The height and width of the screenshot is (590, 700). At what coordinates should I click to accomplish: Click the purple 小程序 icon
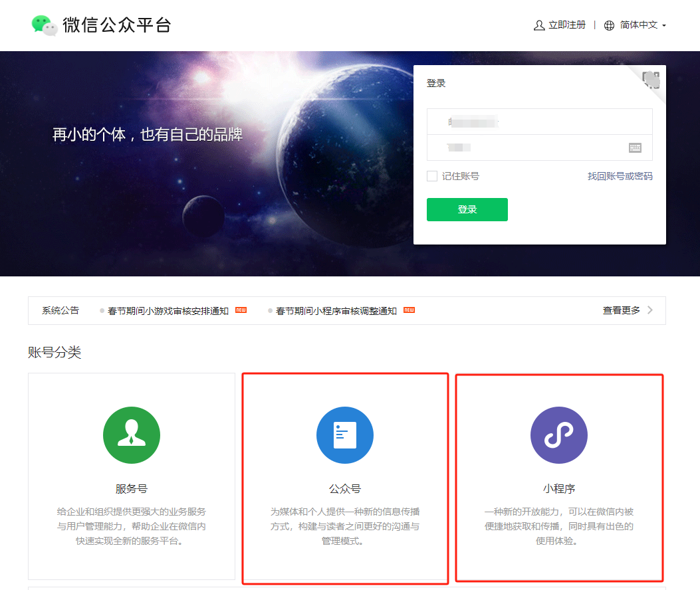pos(559,435)
